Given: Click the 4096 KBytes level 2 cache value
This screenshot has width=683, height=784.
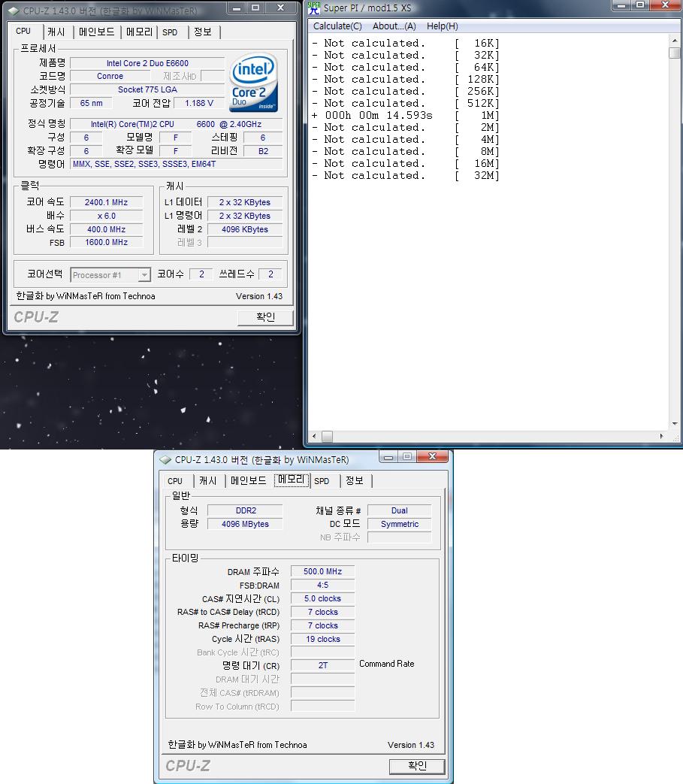Looking at the screenshot, I should (x=245, y=229).
